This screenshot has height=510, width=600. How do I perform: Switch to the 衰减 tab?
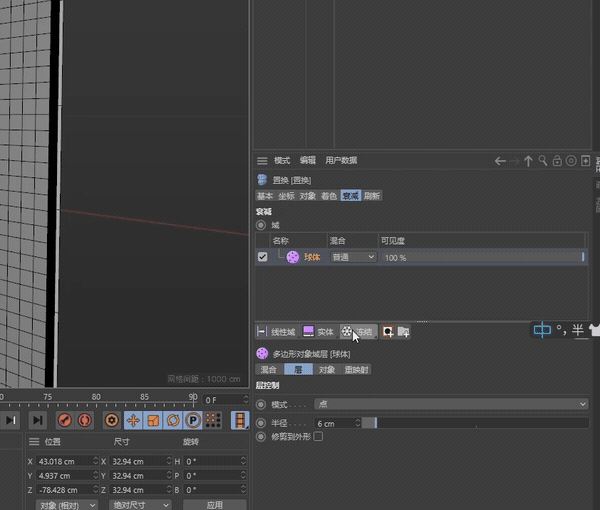(351, 196)
